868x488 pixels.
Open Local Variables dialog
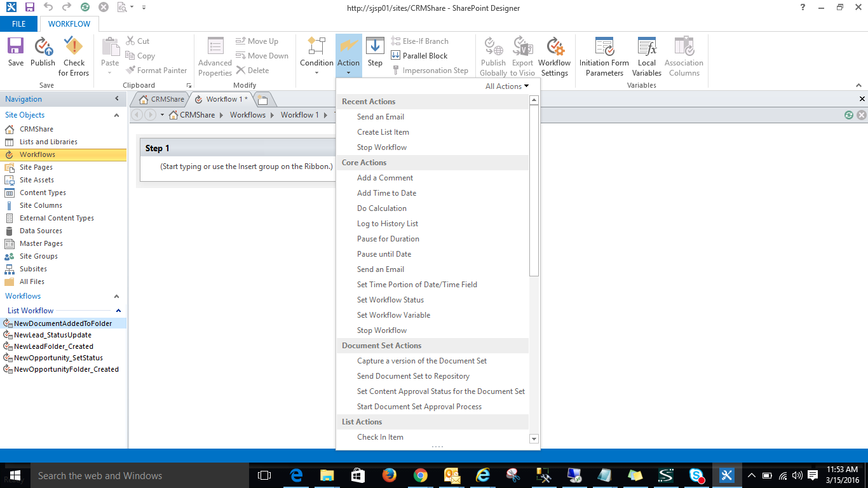[647, 57]
